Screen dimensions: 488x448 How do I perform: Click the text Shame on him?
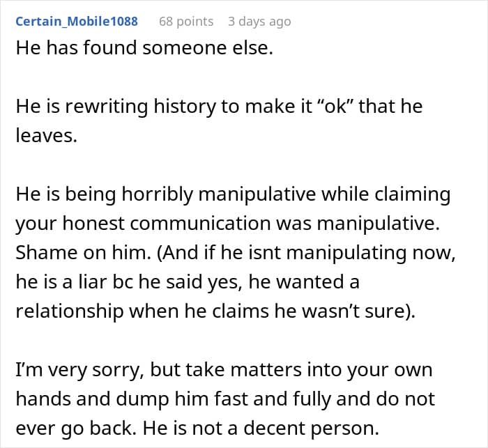(x=83, y=252)
